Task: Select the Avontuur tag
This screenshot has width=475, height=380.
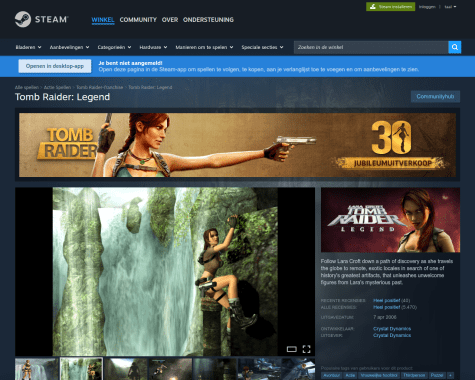Action: [x=332, y=375]
